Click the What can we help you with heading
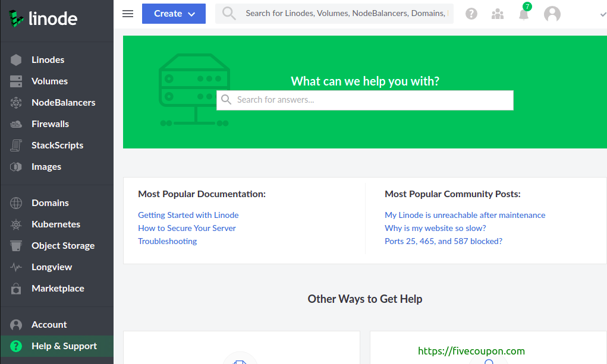 click(x=365, y=81)
